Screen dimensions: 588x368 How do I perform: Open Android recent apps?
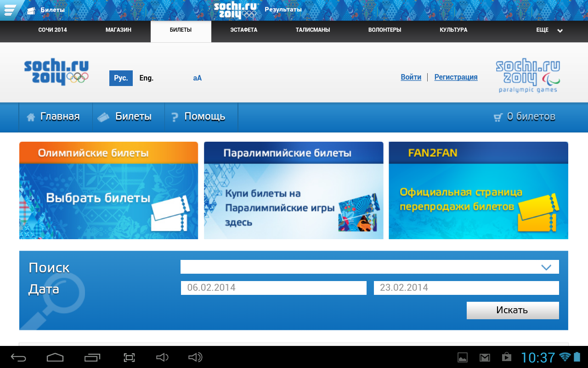pyautogui.click(x=92, y=357)
